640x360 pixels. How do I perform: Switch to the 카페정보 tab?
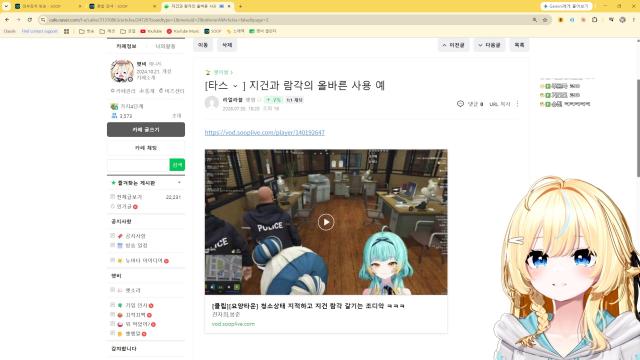click(x=126, y=46)
